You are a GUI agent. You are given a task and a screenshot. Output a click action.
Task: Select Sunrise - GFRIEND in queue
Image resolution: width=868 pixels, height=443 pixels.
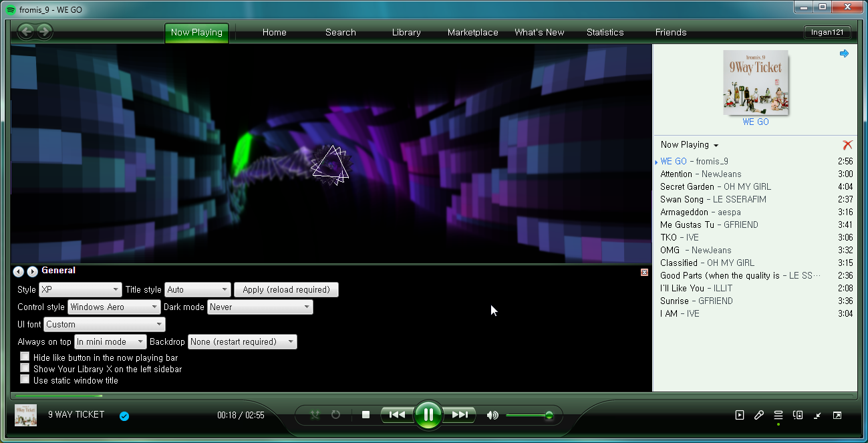coord(756,301)
